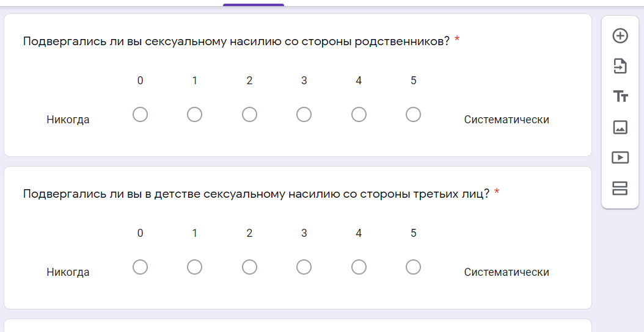This screenshot has height=332, width=644.
Task: Choose 5 Систематически for relatives question
Action: click(413, 115)
